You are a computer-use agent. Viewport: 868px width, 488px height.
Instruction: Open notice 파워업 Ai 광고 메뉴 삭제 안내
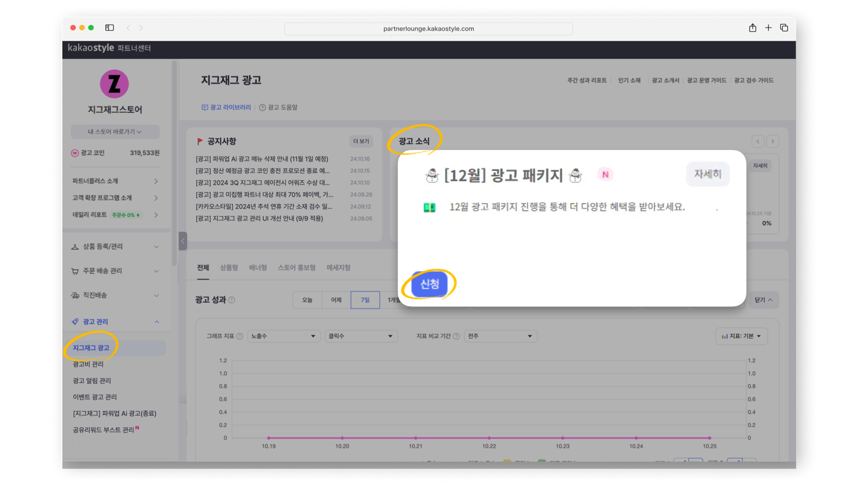(x=262, y=159)
